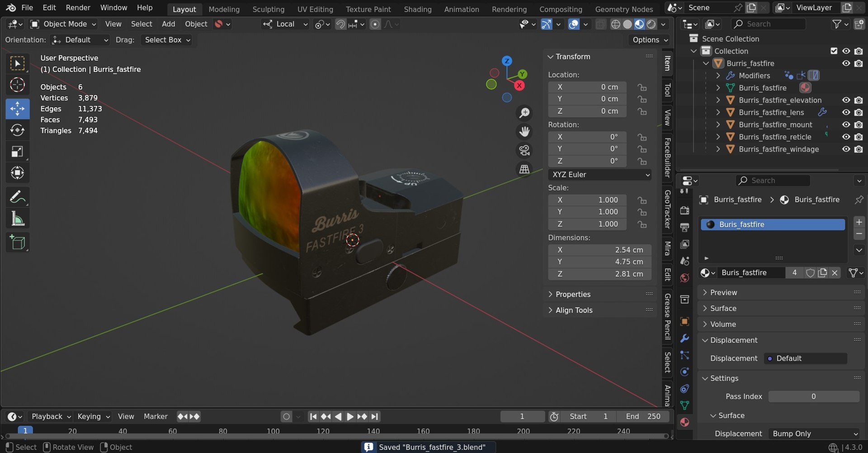
Task: Open the Render menu
Action: tap(78, 8)
